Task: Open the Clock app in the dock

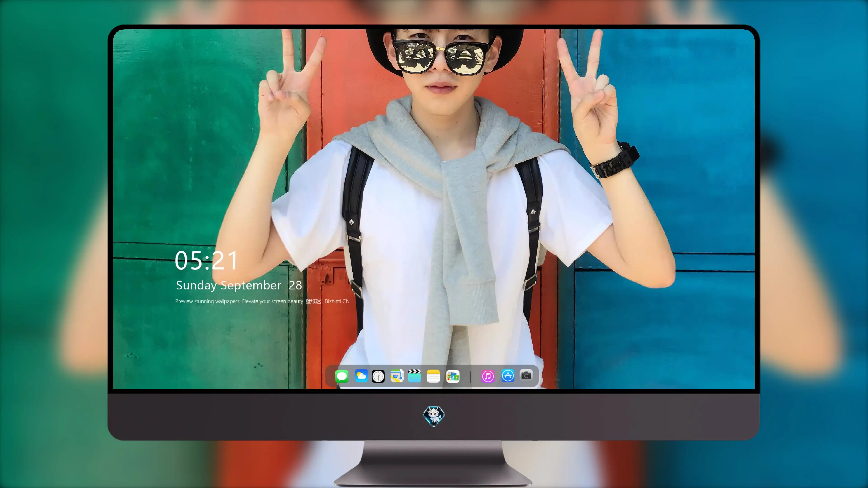Action: (378, 376)
